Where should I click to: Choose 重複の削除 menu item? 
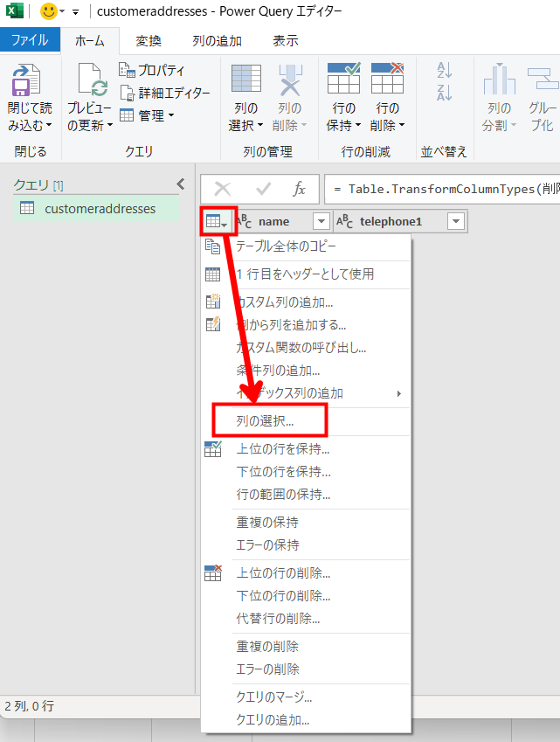pyautogui.click(x=306, y=647)
